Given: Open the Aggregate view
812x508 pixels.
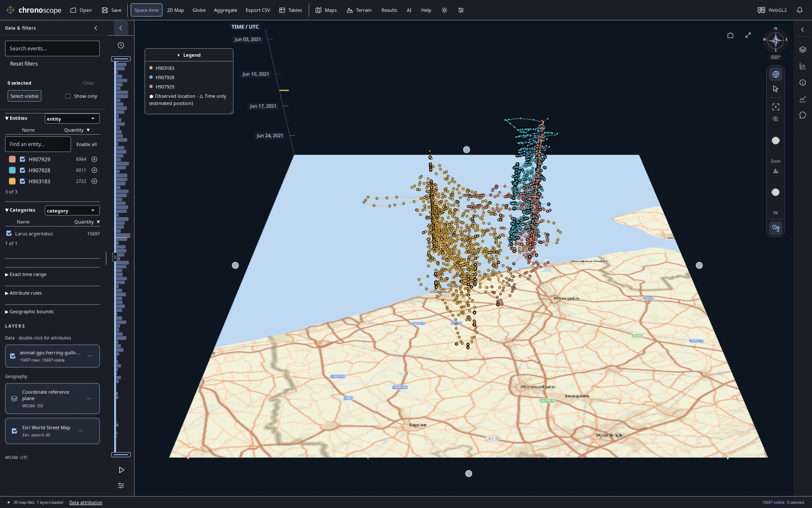Looking at the screenshot, I should pyautogui.click(x=225, y=10).
